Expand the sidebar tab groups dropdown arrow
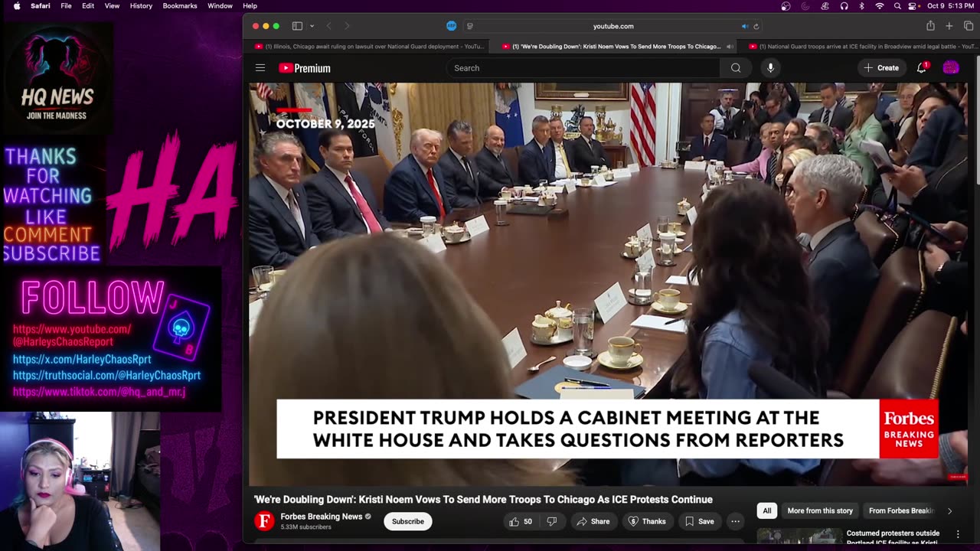This screenshot has height=551, width=980. [312, 26]
